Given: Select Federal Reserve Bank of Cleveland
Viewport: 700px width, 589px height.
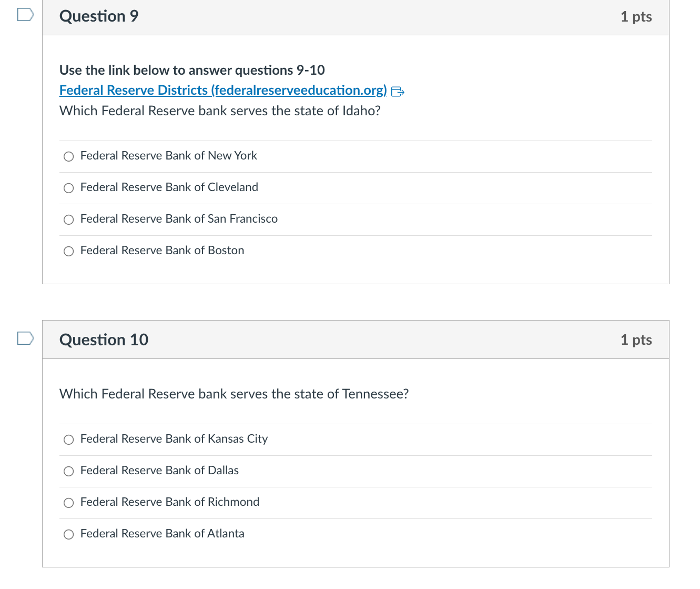Looking at the screenshot, I should pyautogui.click(x=68, y=188).
